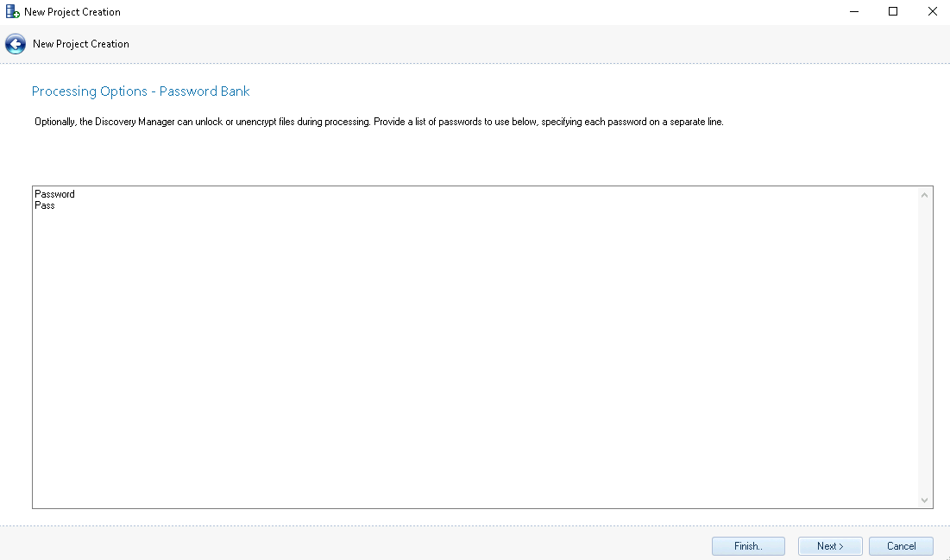Click the password list vertical scrollbar track
950x560 pixels.
tap(925, 345)
